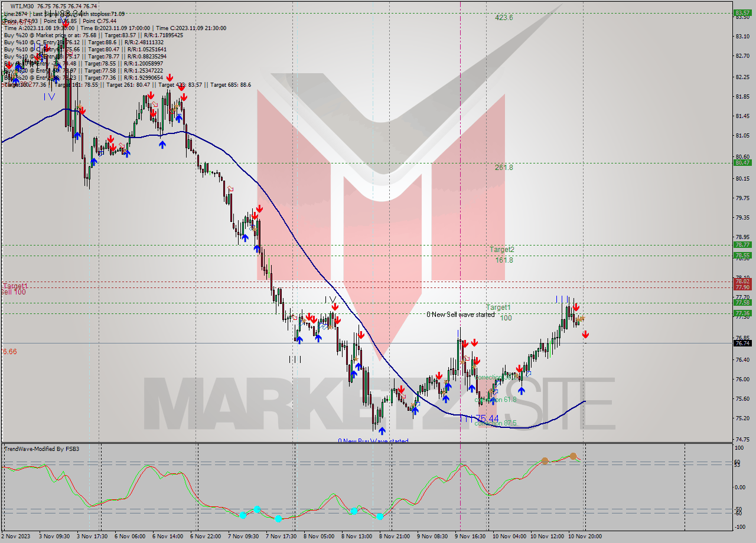Click the red arrow under the black 'IV' wave label
756x543 pixels.
pos(334,307)
